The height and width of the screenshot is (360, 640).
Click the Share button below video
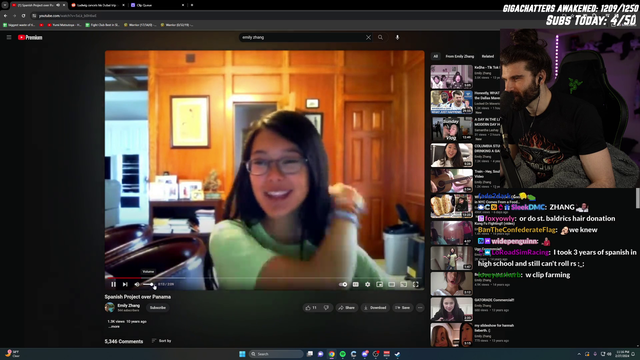click(347, 307)
